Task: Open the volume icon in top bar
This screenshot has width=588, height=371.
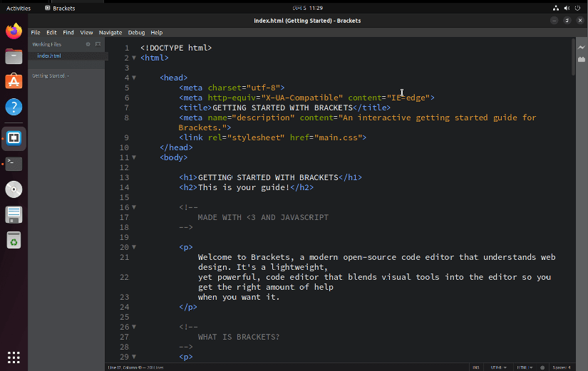Action: pos(567,8)
